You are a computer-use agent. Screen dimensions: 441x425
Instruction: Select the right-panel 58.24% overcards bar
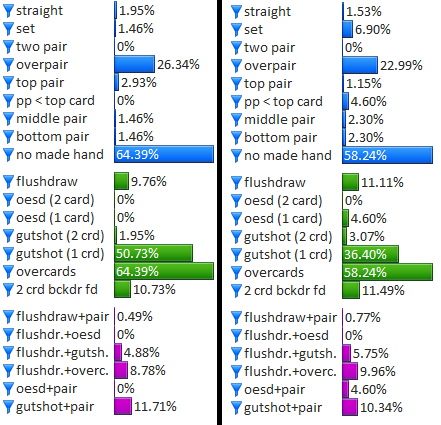click(x=387, y=272)
